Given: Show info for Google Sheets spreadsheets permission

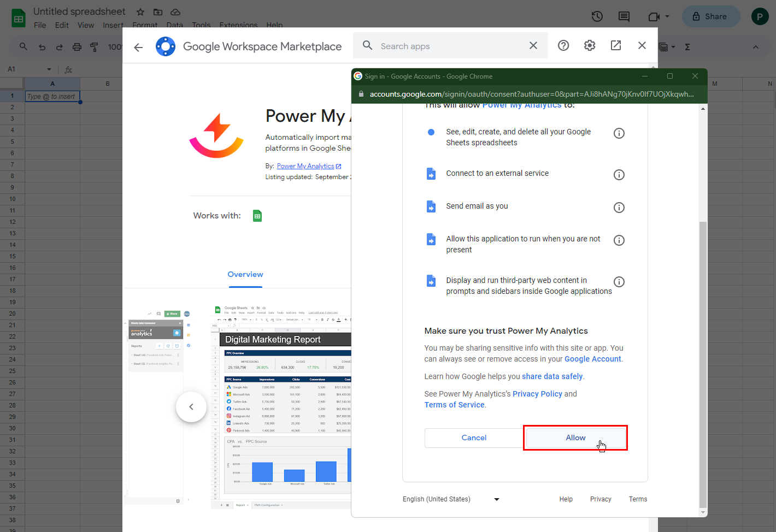Looking at the screenshot, I should pos(619,133).
